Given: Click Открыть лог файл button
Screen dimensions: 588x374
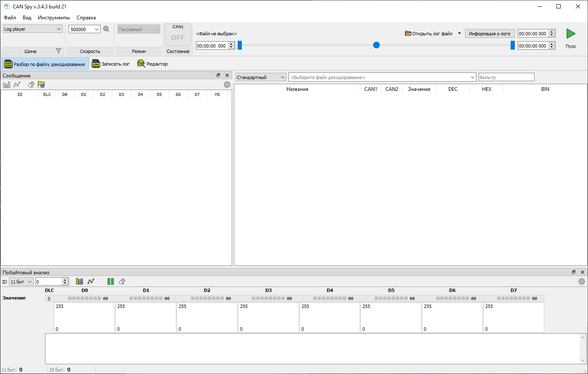Looking at the screenshot, I should [x=429, y=33].
